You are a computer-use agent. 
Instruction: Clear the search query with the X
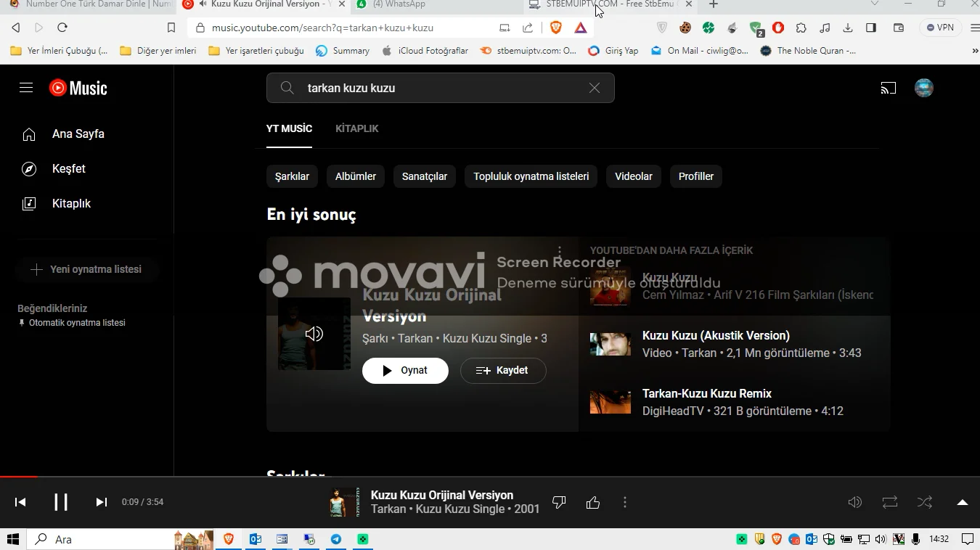[x=595, y=88]
